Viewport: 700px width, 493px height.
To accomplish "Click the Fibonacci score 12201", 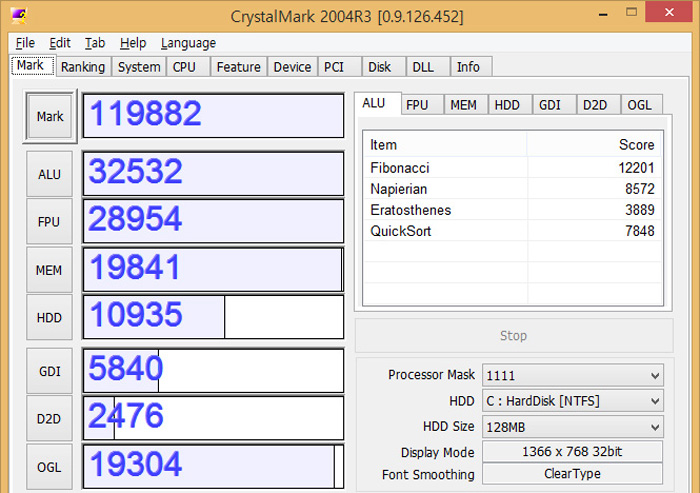I will pos(636,168).
